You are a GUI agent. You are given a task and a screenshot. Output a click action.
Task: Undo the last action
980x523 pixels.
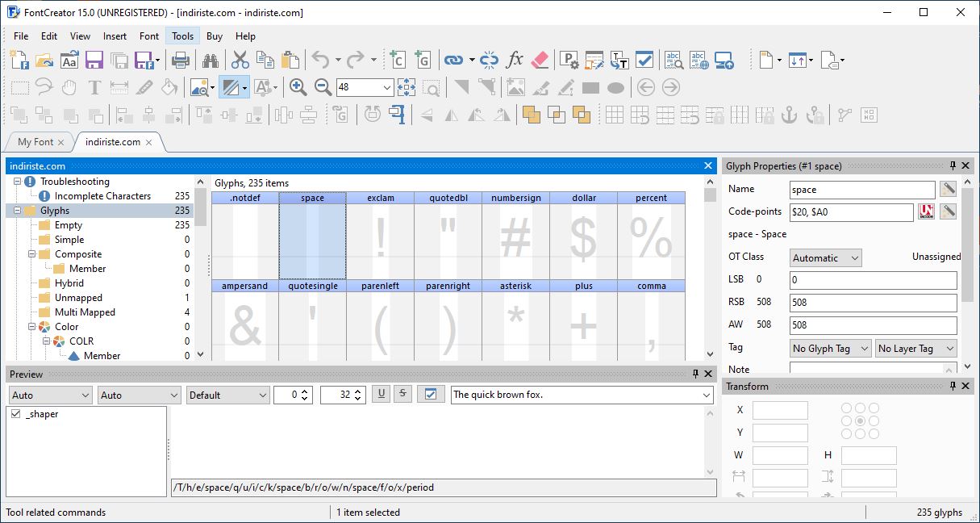tap(320, 60)
